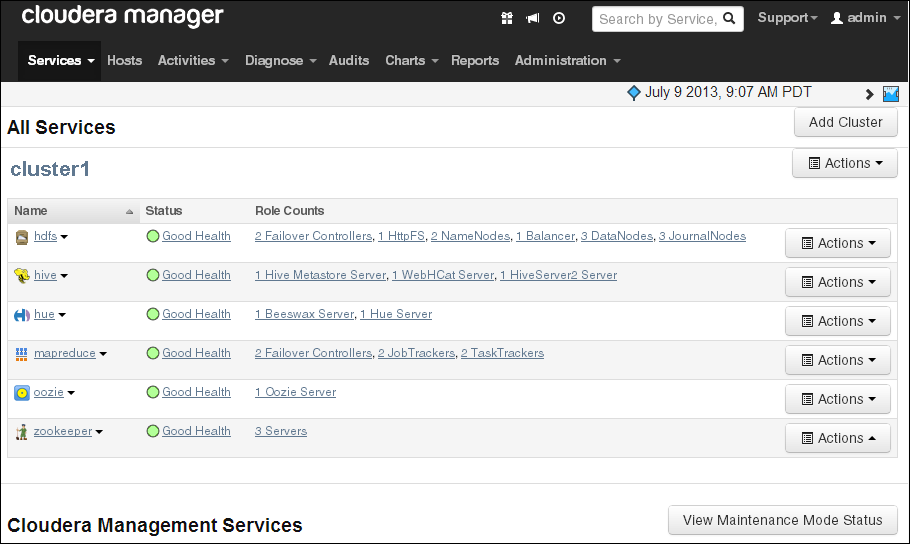
Task: Open the 1 Hue Server link
Action: tap(396, 314)
